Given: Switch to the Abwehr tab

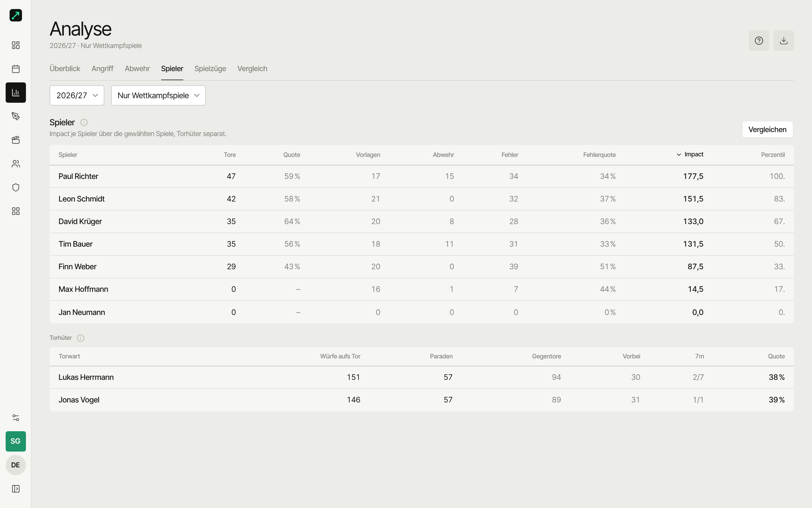Looking at the screenshot, I should point(137,69).
